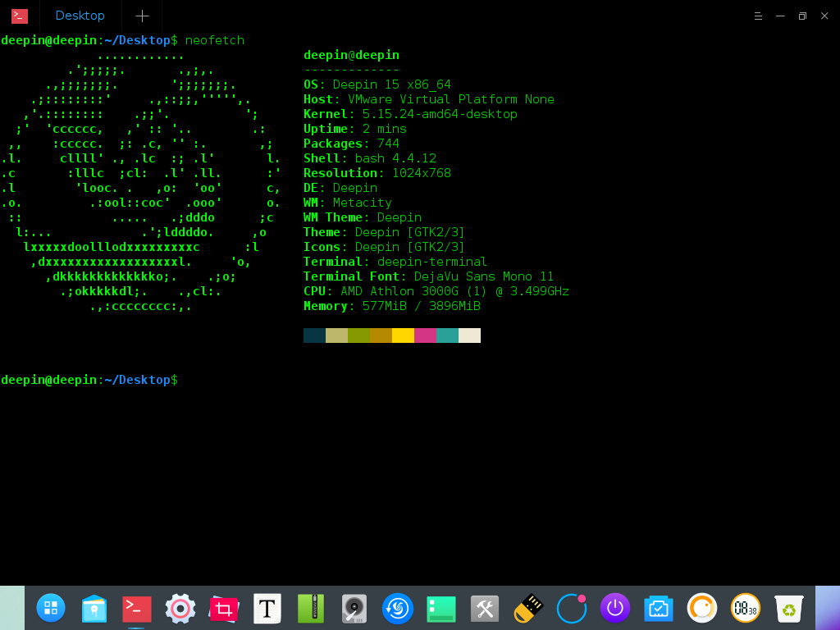Click the "Resolution: 1024x768" line
This screenshot has width=840, height=630.
coord(377,173)
